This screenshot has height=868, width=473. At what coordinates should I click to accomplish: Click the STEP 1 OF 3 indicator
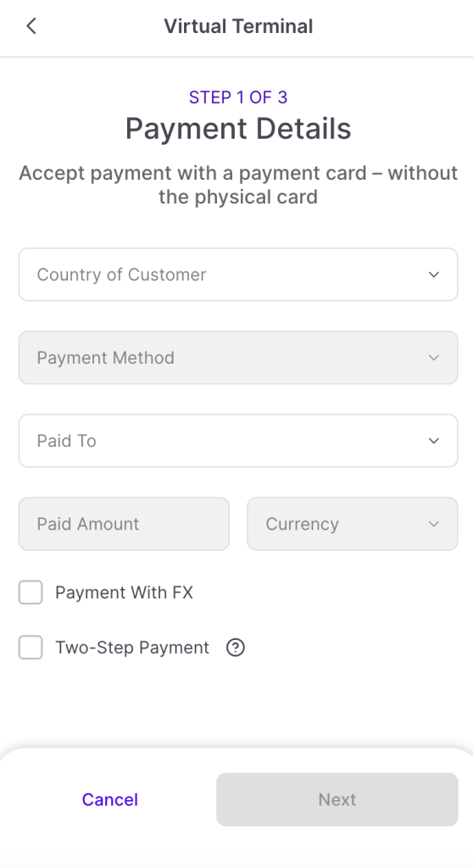point(238,97)
